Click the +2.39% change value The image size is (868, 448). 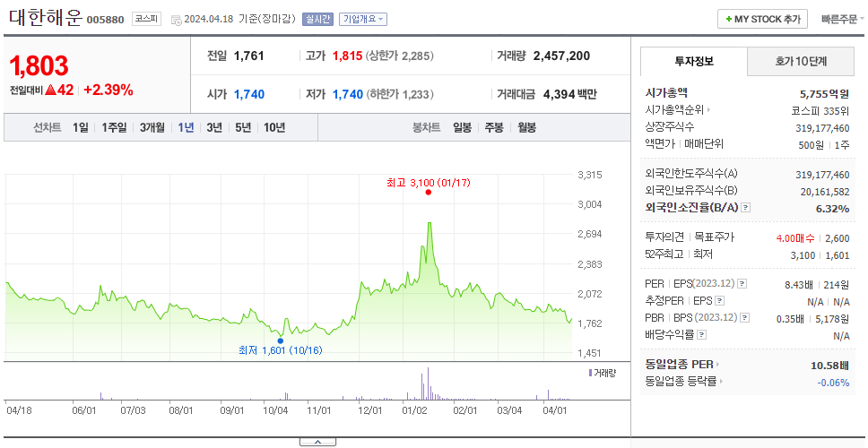[x=108, y=90]
